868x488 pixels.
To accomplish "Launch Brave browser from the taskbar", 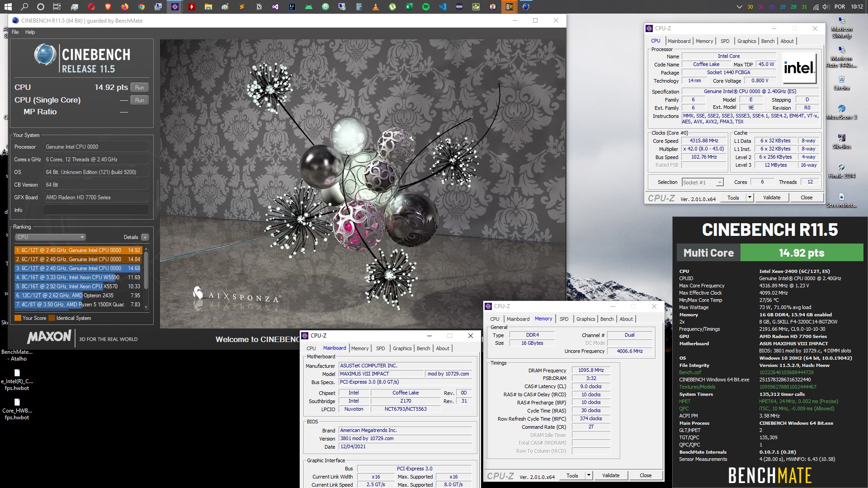I will coord(108,7).
